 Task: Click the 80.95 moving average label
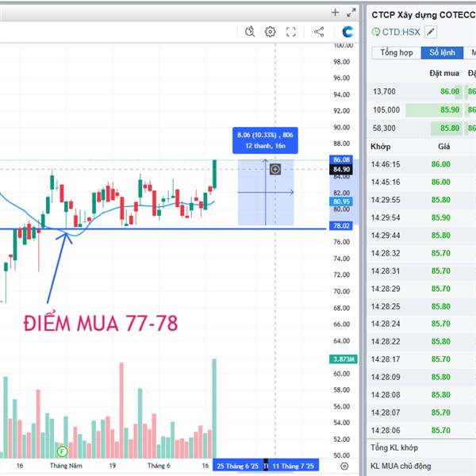341,202
